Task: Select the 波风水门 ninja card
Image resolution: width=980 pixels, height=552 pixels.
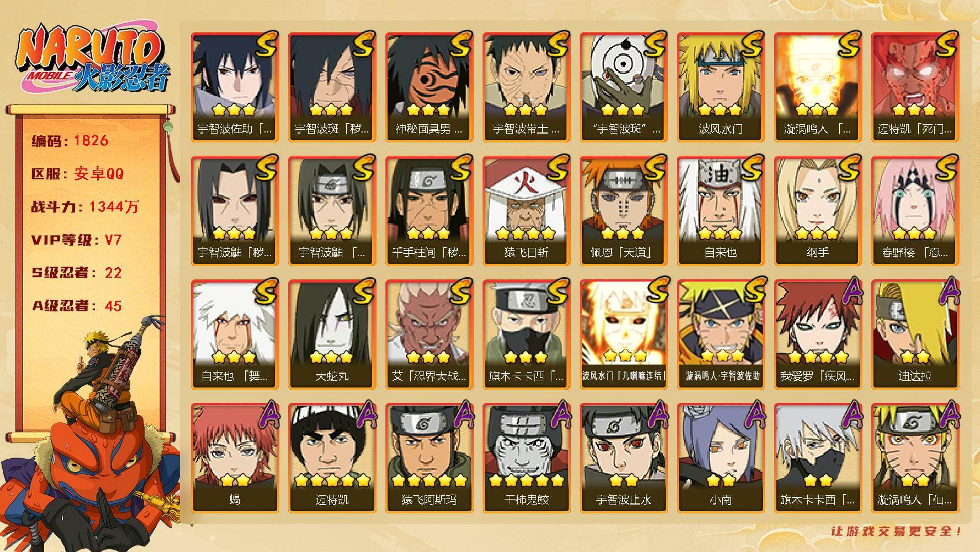Action: (x=721, y=87)
